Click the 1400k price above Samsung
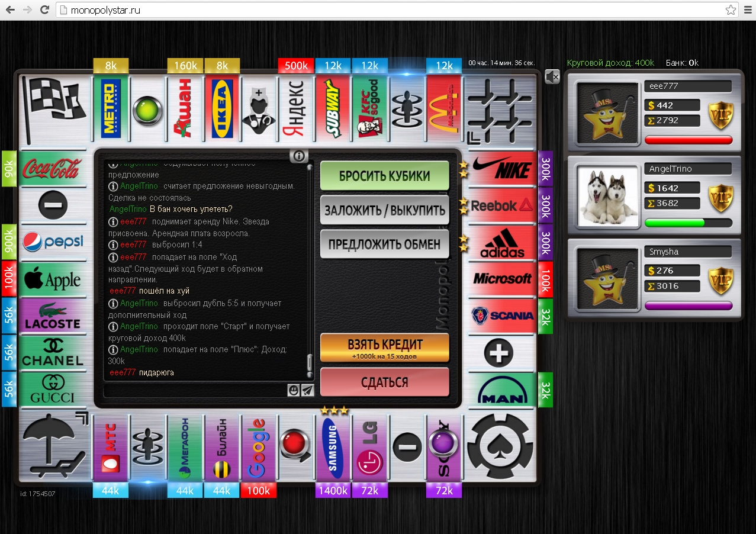This screenshot has width=756, height=534. 333,490
